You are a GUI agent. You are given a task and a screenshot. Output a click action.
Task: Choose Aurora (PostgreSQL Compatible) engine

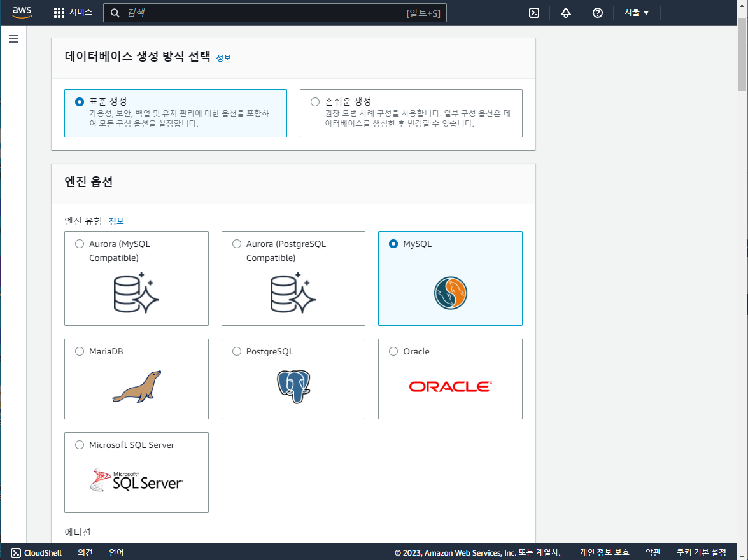(x=237, y=244)
